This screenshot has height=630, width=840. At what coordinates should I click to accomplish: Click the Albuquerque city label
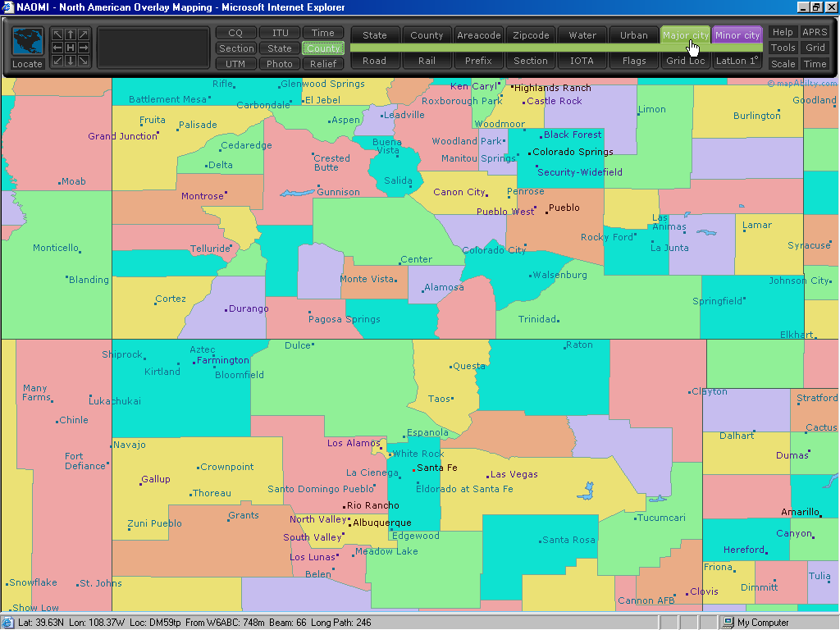coord(382,523)
